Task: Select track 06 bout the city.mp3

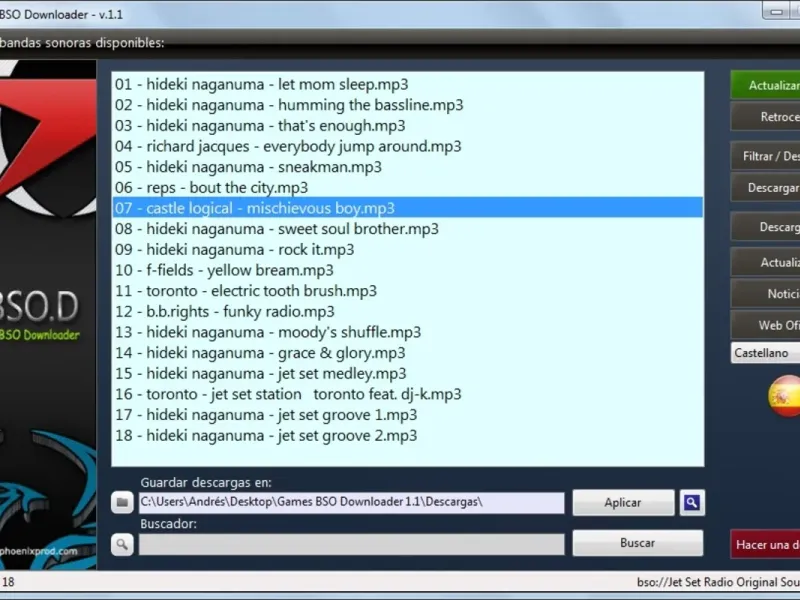Action: pos(407,187)
